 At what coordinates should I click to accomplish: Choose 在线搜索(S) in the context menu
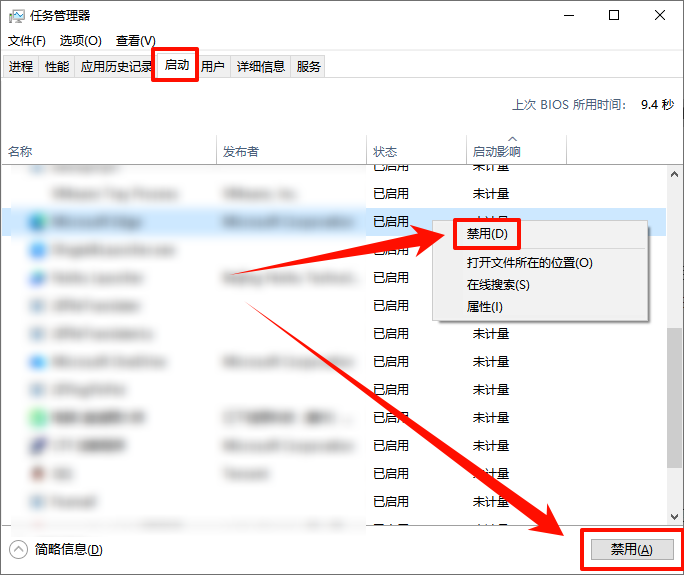pyautogui.click(x=498, y=285)
